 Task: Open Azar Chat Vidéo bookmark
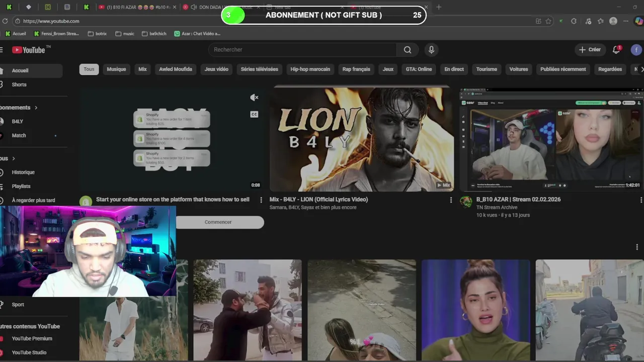click(197, 34)
